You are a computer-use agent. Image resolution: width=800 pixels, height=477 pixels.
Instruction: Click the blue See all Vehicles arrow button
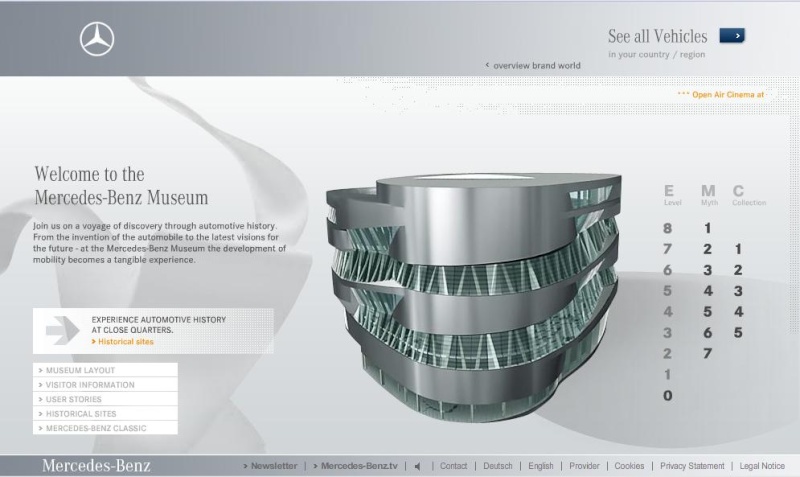click(x=732, y=35)
